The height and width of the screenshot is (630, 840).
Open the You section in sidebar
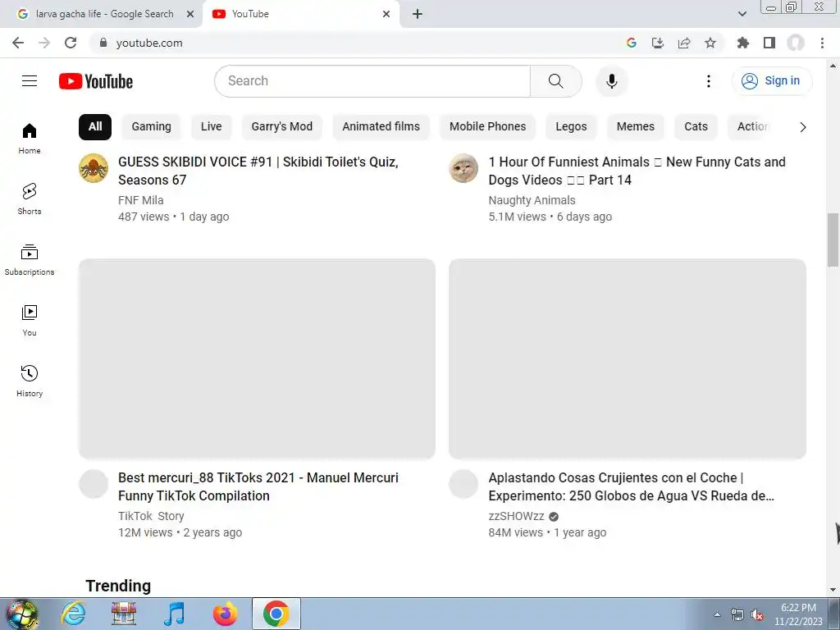coord(30,321)
